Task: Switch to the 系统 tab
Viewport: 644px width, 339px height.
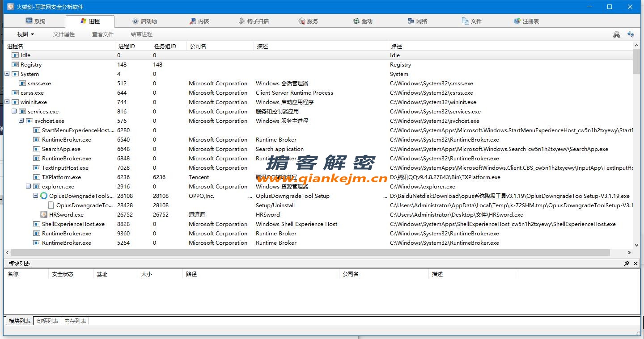Action: [36, 21]
